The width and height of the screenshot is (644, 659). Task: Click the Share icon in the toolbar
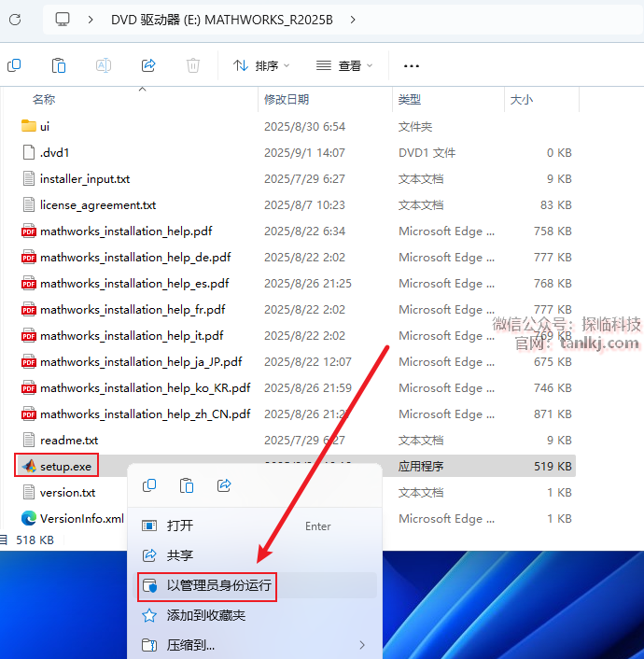click(148, 65)
